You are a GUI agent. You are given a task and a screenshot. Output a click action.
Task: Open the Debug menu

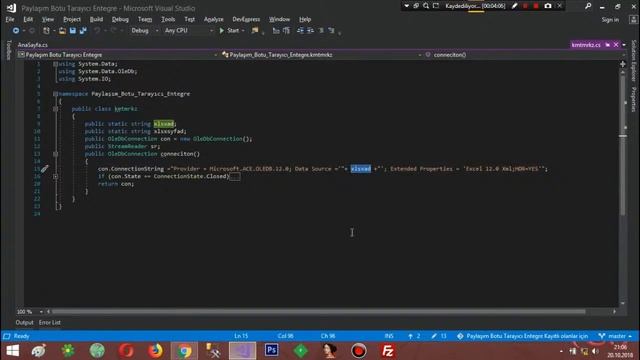tap(120, 19)
